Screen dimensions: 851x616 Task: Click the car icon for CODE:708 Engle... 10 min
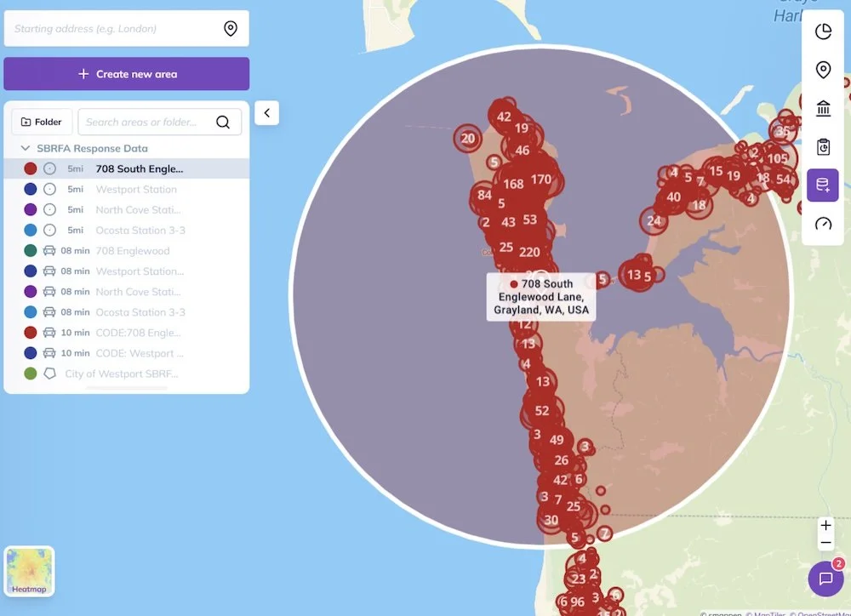pos(49,333)
